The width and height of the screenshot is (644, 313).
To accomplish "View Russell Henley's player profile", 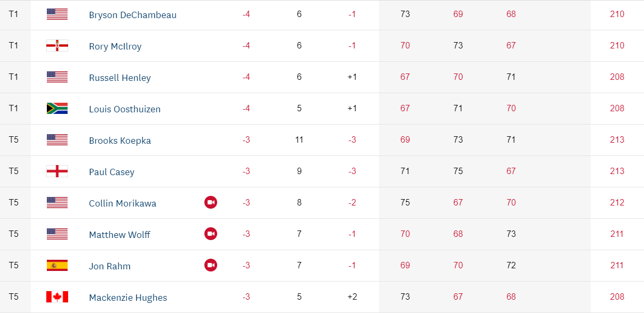I will [x=120, y=78].
